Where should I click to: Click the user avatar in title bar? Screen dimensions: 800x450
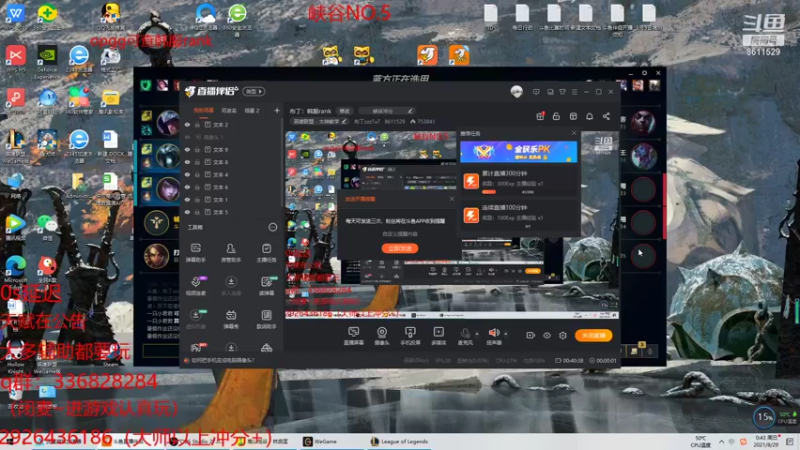click(x=516, y=92)
